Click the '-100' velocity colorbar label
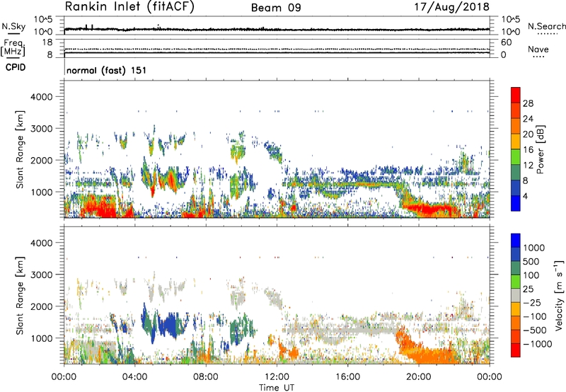The image size is (566, 392). click(x=535, y=316)
